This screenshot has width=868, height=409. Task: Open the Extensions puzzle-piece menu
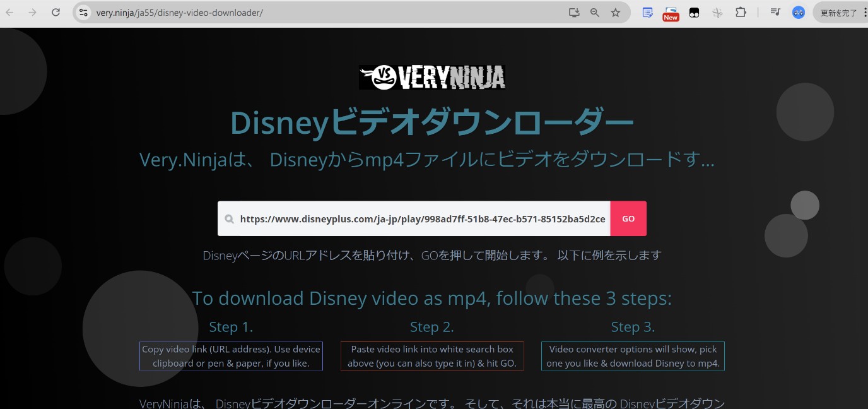coord(741,13)
